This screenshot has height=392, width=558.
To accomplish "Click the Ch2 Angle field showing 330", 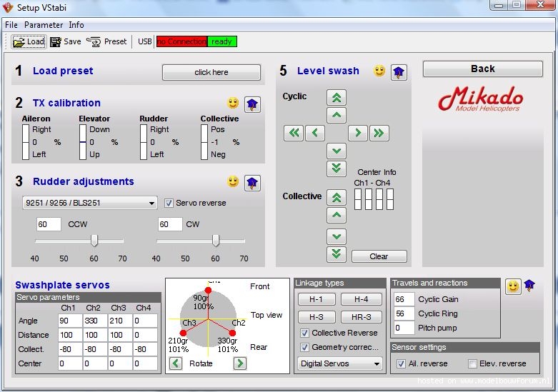I will (x=95, y=321).
